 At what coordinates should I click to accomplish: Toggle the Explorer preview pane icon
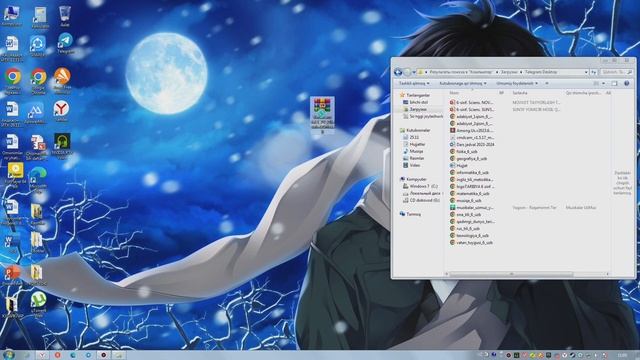tap(615, 83)
